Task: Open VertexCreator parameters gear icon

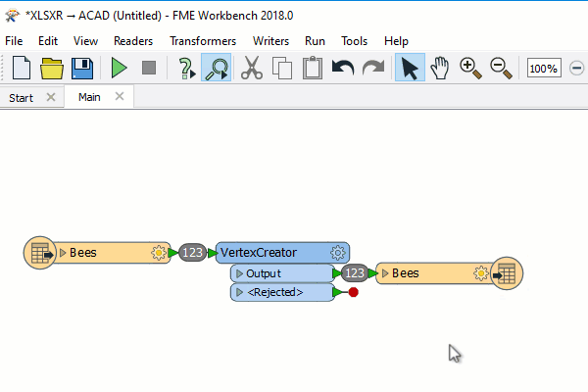Action: point(337,253)
